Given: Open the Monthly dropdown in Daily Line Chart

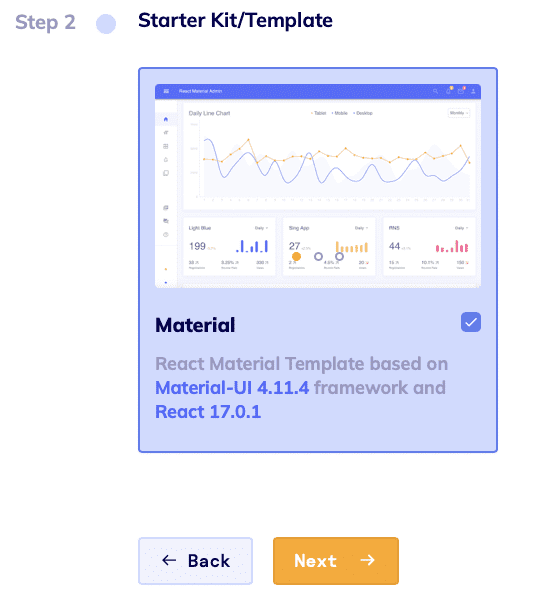Looking at the screenshot, I should tap(459, 113).
